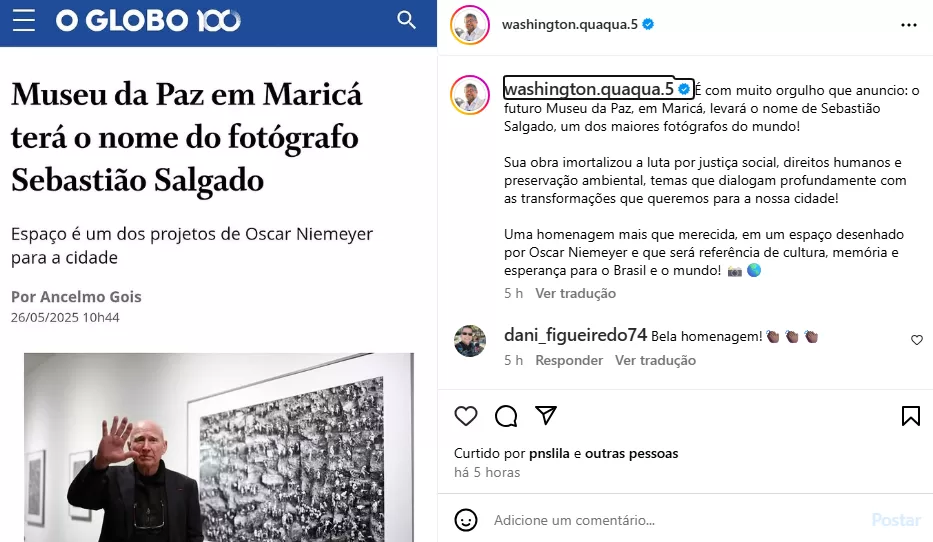
Task: Open the dani_figueiredo74 username link
Action: 575,335
